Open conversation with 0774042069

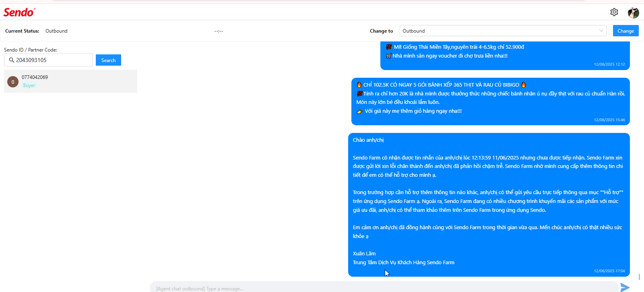point(70,81)
